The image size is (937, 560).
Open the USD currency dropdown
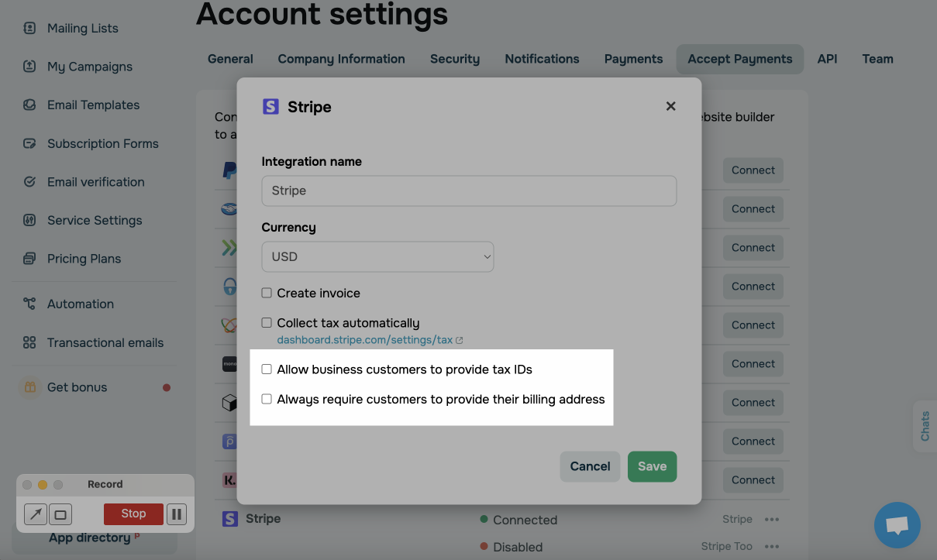(377, 256)
